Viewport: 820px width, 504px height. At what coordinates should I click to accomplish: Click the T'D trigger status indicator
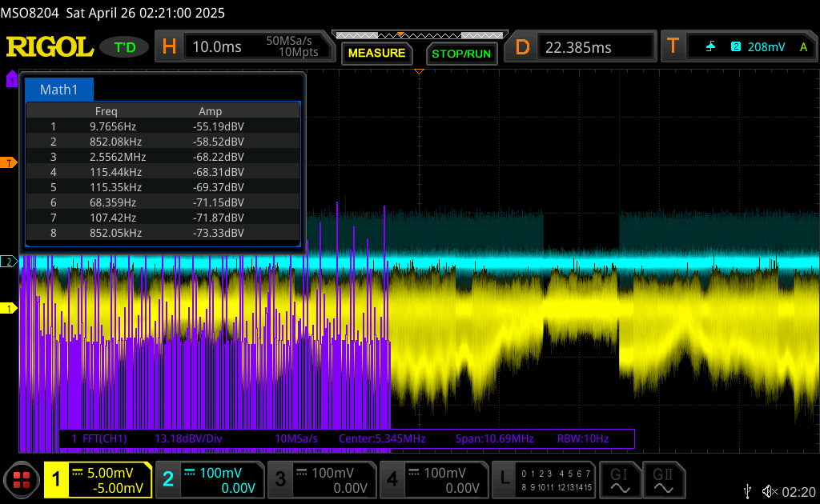point(125,47)
